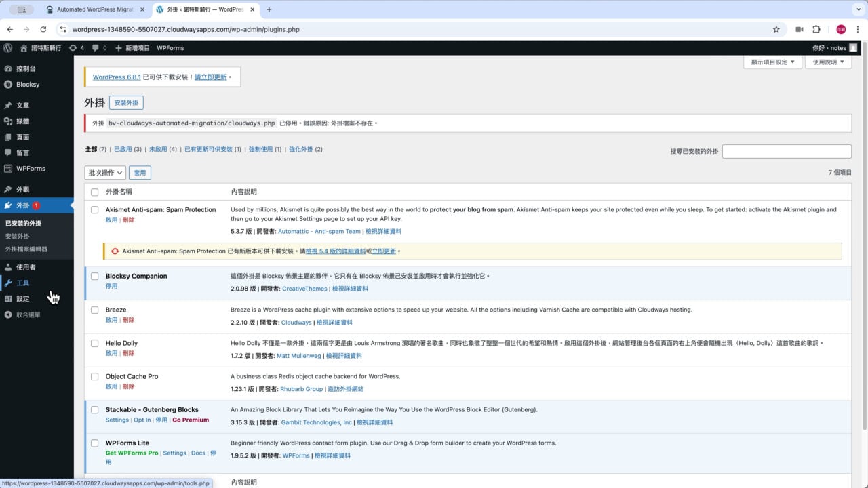Viewport: 868px width, 488px height.
Task: Check the Akismet Anti-spam plugin checkbox
Action: (x=95, y=210)
